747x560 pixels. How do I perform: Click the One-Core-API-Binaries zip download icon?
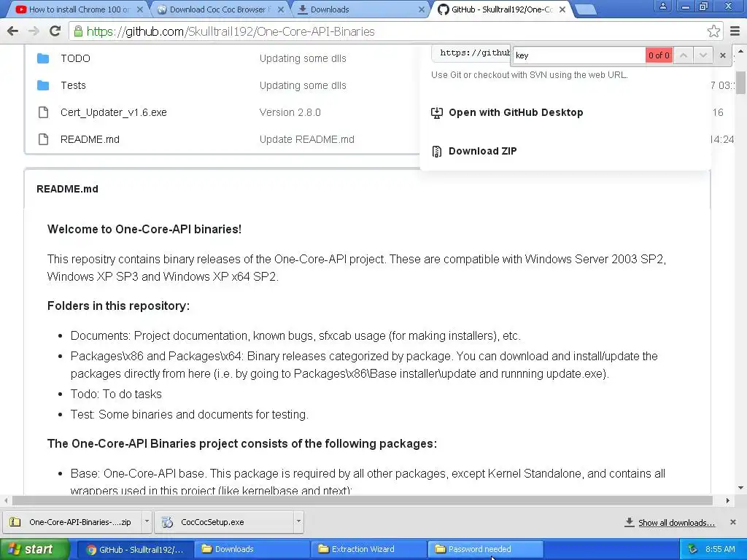point(15,522)
